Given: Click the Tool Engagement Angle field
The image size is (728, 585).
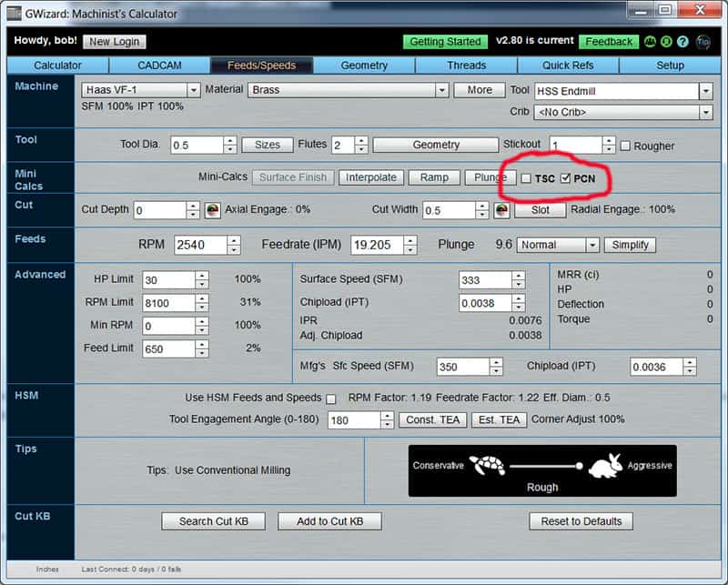Looking at the screenshot, I should click(x=354, y=420).
